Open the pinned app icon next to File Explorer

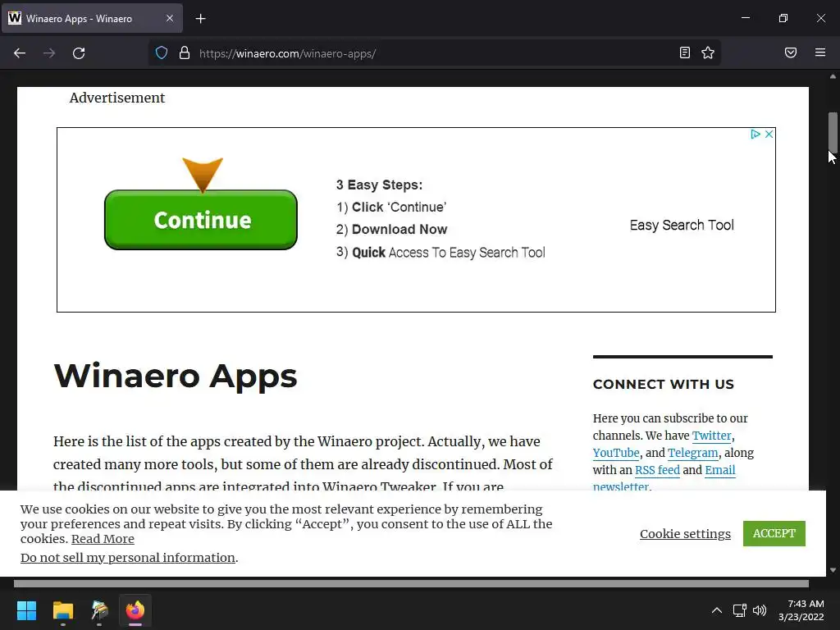tap(99, 610)
